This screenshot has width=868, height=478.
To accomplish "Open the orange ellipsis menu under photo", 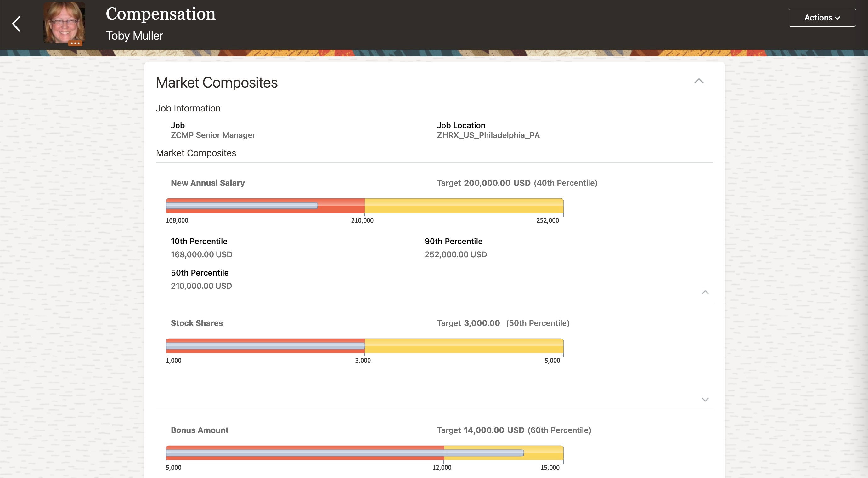I will point(75,43).
